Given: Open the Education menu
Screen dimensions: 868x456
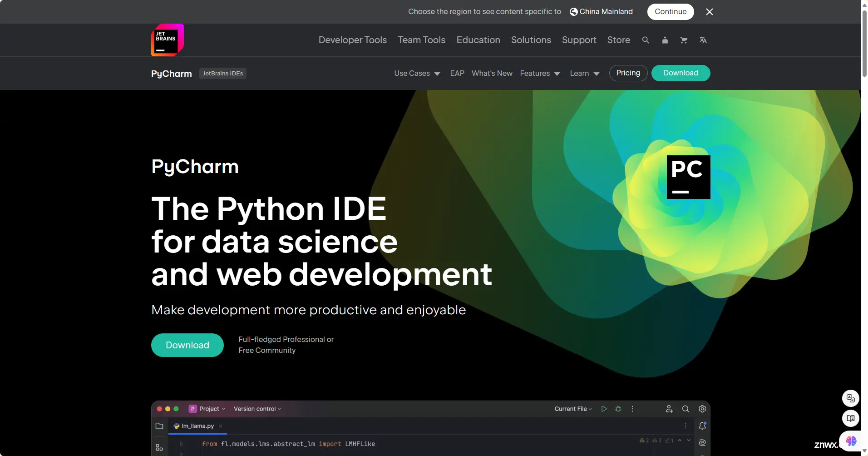Looking at the screenshot, I should pos(478,40).
